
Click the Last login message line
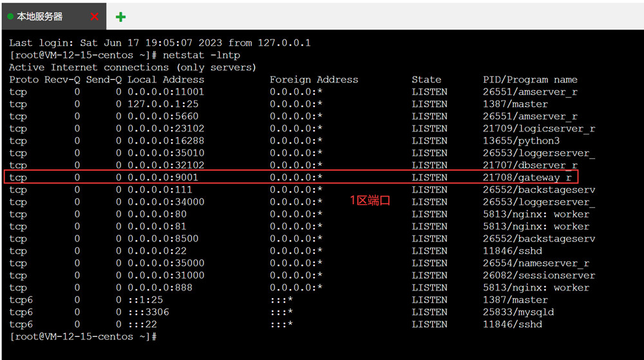(160, 43)
